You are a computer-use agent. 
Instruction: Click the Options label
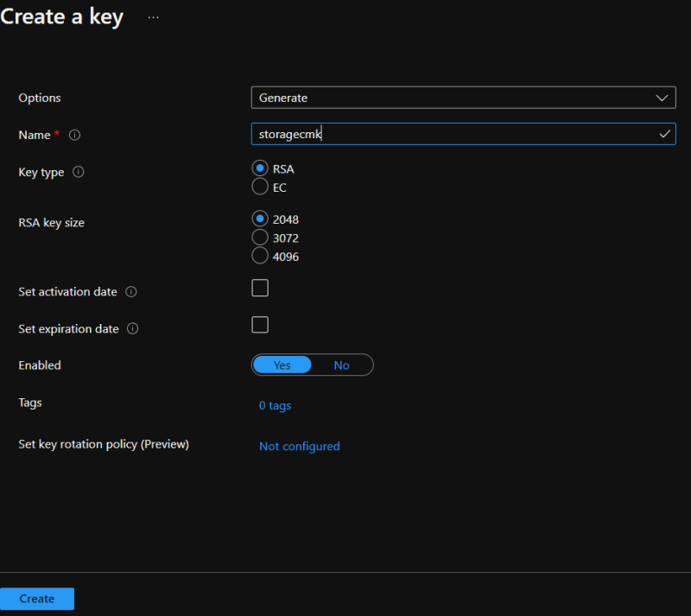click(x=40, y=98)
